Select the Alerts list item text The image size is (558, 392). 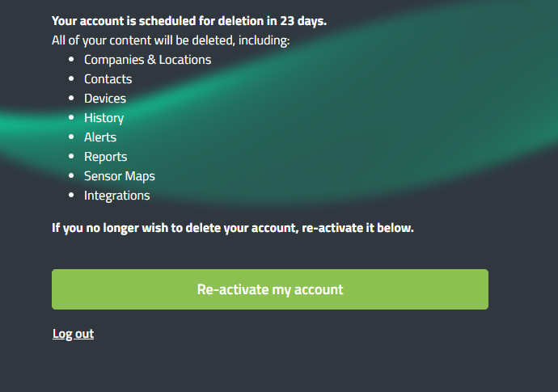(x=100, y=137)
